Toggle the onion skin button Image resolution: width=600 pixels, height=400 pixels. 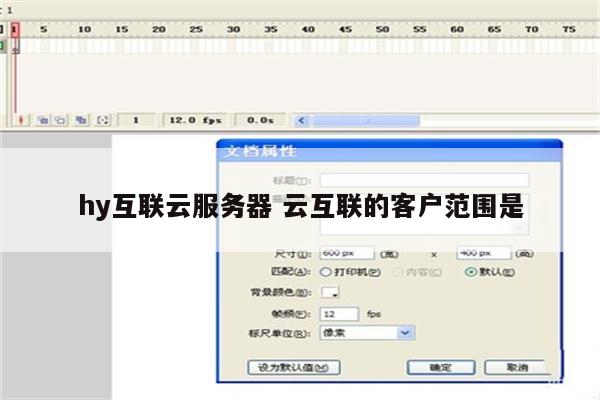pyautogui.click(x=43, y=120)
